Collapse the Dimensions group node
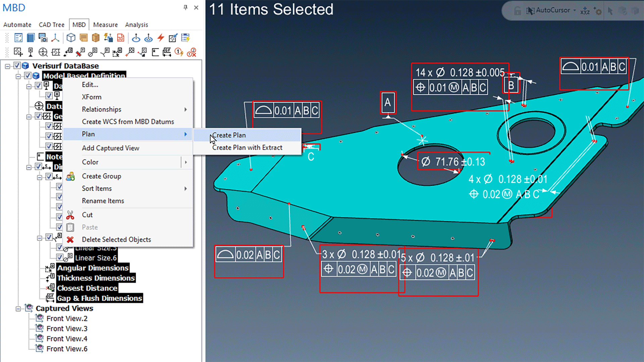This screenshot has height=362, width=644. pyautogui.click(x=29, y=167)
